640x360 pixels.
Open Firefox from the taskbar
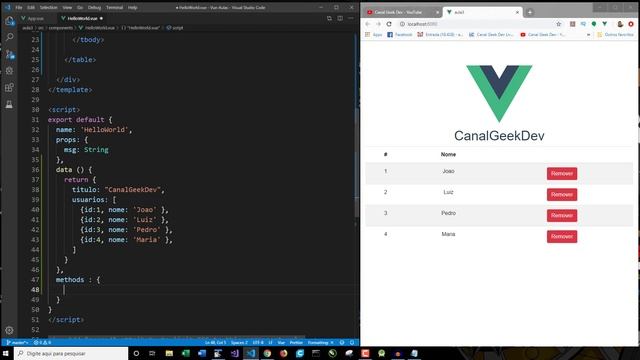283,353
